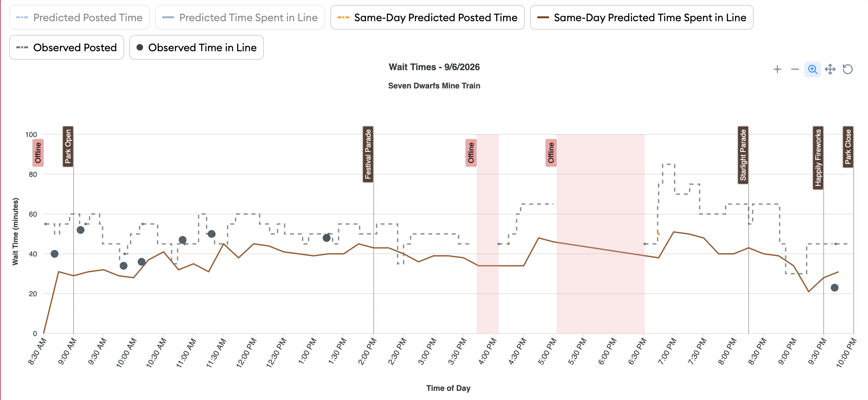Image resolution: width=868 pixels, height=400 pixels.
Task: Click the Park Open event marker
Action: tap(68, 146)
